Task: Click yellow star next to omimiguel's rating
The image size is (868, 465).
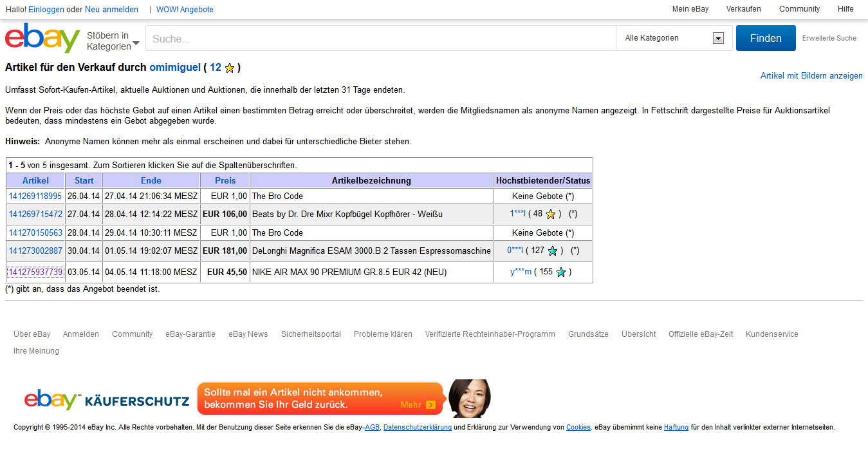Action: (230, 68)
